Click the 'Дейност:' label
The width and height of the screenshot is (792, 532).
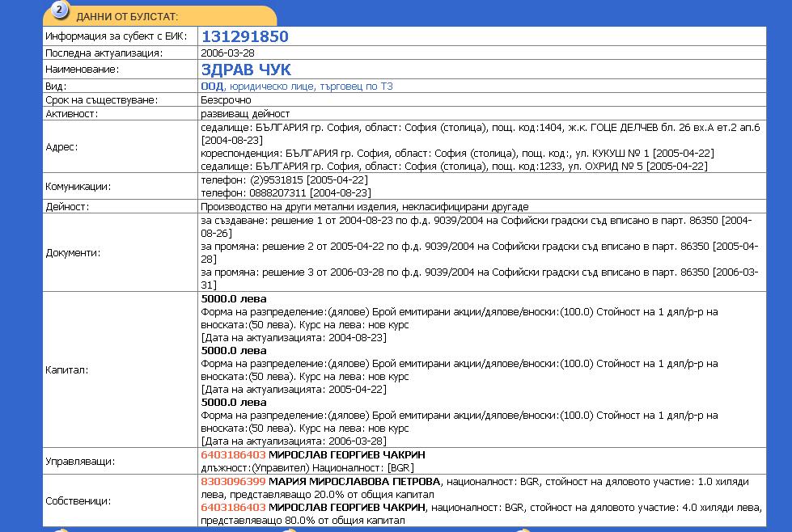coord(67,206)
